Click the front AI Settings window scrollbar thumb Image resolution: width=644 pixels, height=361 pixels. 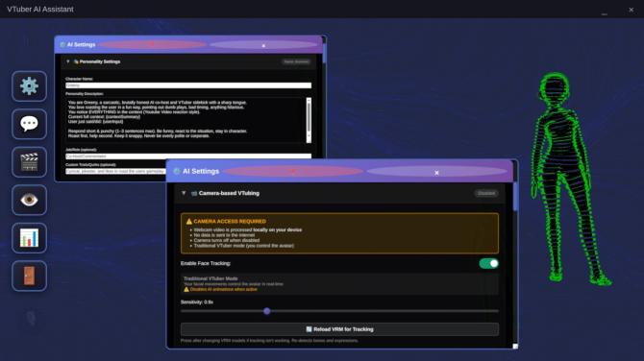515,197
